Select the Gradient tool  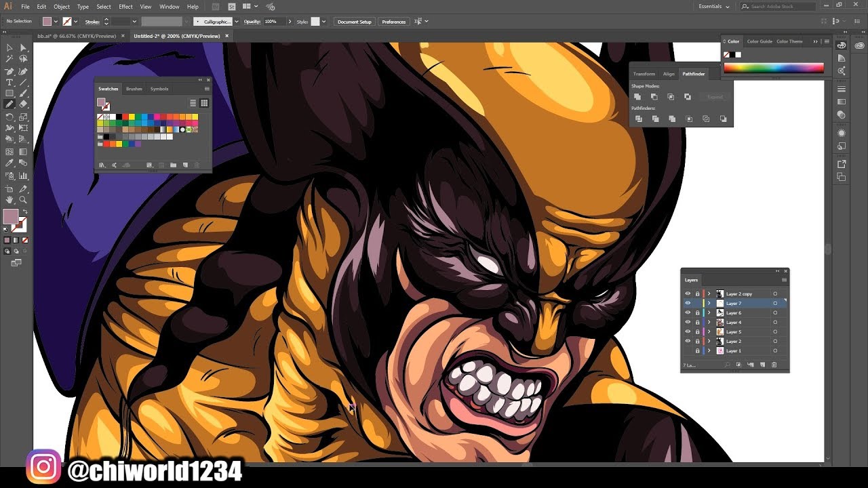23,152
